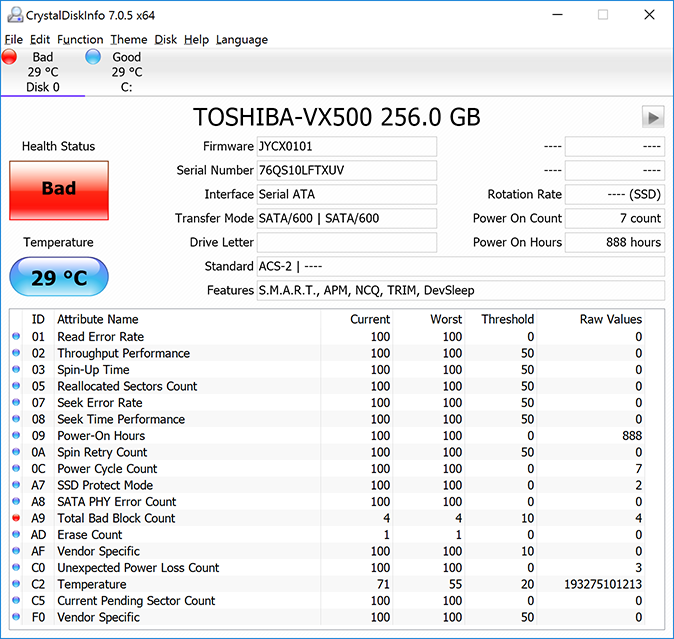Open the Edit menu

click(x=40, y=40)
